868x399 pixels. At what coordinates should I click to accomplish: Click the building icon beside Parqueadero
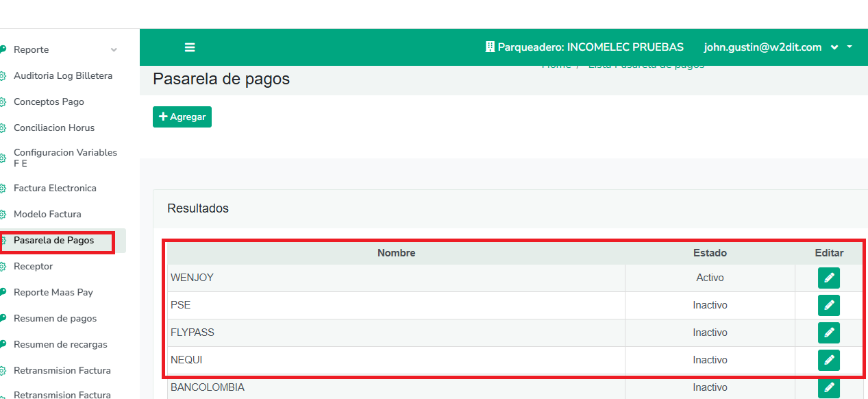[x=489, y=47]
